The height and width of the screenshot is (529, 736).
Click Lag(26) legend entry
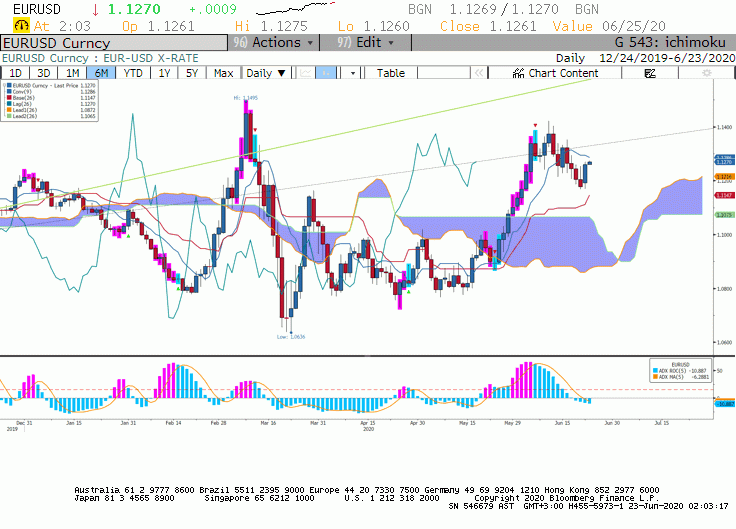[x=51, y=104]
